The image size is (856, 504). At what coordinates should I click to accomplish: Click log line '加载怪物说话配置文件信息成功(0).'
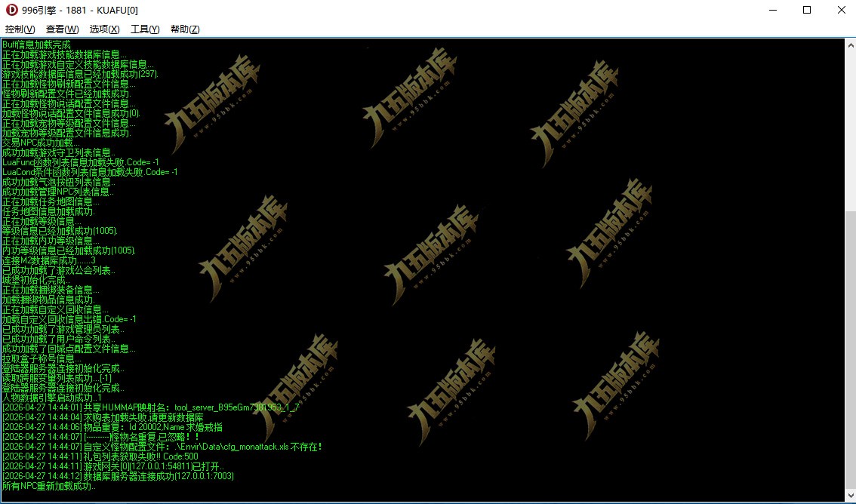[71, 113]
